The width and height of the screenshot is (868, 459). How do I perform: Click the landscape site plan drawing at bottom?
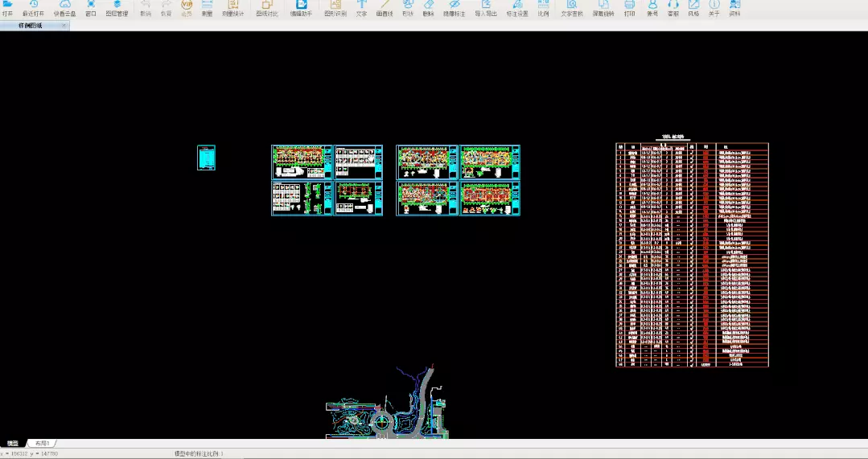pyautogui.click(x=387, y=402)
